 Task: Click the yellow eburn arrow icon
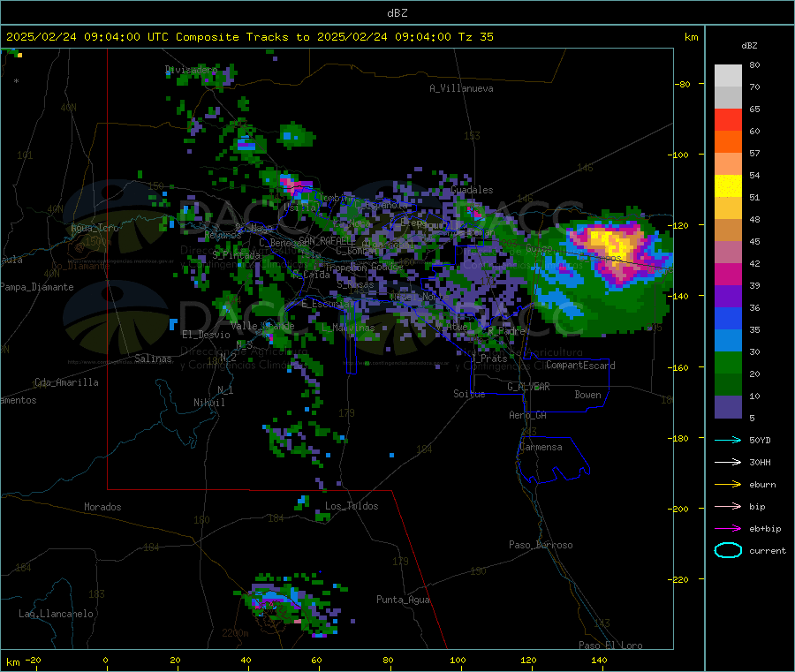click(x=728, y=485)
